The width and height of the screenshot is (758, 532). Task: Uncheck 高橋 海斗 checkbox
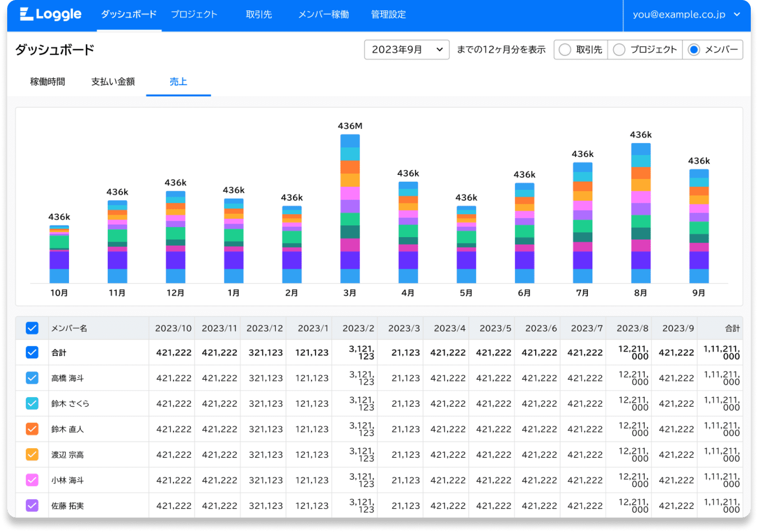[32, 378]
